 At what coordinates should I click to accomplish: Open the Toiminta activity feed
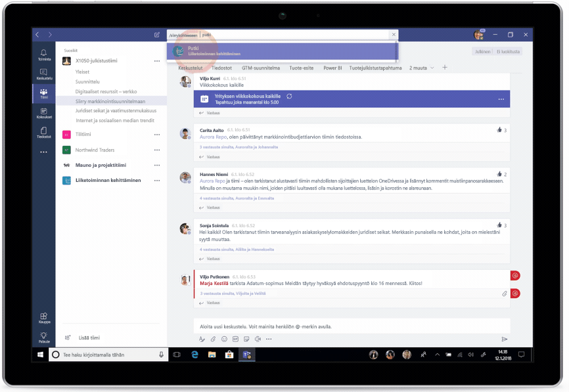pos(43,54)
